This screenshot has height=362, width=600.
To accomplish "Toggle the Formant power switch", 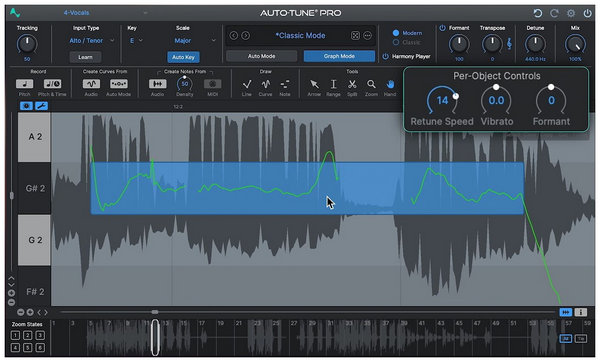I will 442,28.
